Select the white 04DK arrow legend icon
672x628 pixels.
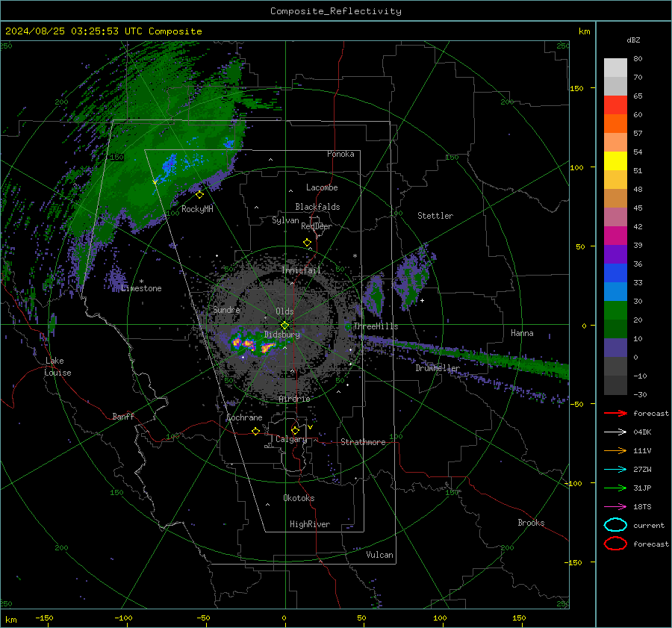(615, 432)
